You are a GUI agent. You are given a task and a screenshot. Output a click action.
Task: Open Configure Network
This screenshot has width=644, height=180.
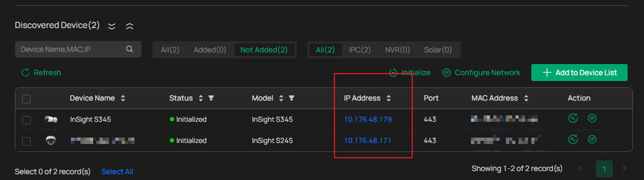pyautogui.click(x=481, y=73)
